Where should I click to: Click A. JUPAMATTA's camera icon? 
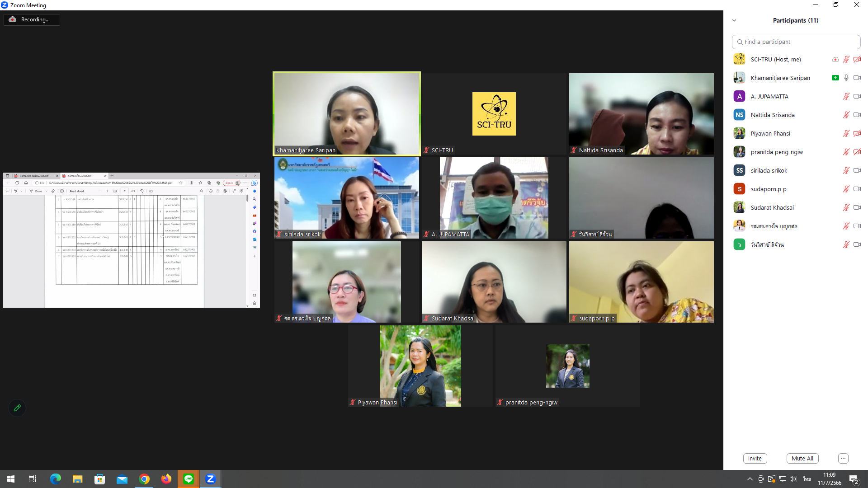tap(857, 96)
